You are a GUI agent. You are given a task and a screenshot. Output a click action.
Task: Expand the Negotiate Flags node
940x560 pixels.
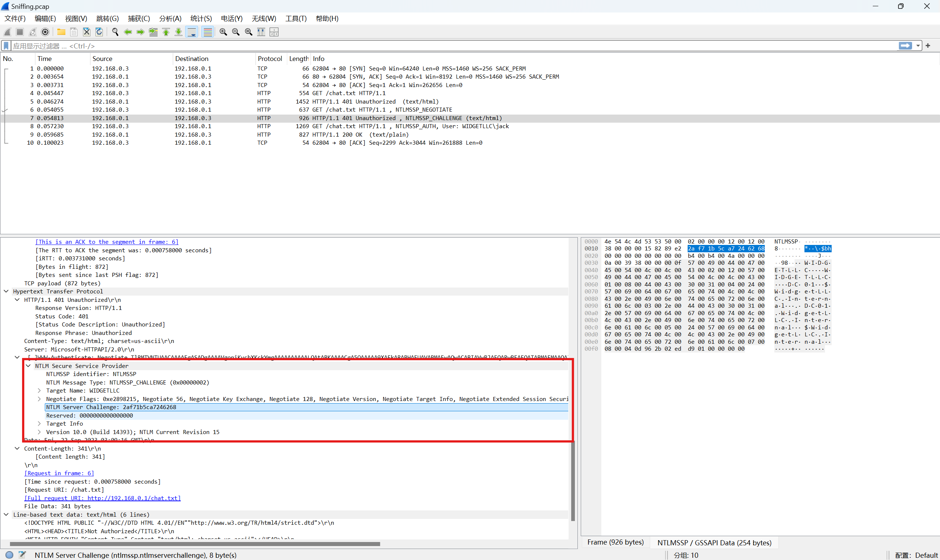point(39,399)
